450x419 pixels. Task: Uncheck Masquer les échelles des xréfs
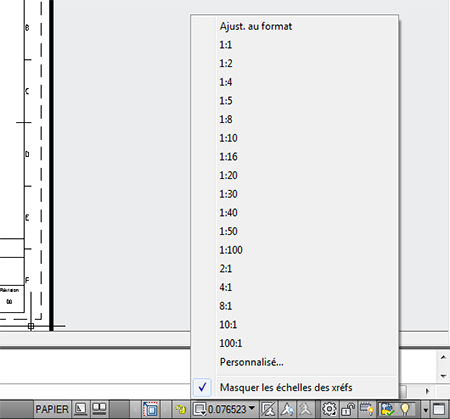(295, 387)
